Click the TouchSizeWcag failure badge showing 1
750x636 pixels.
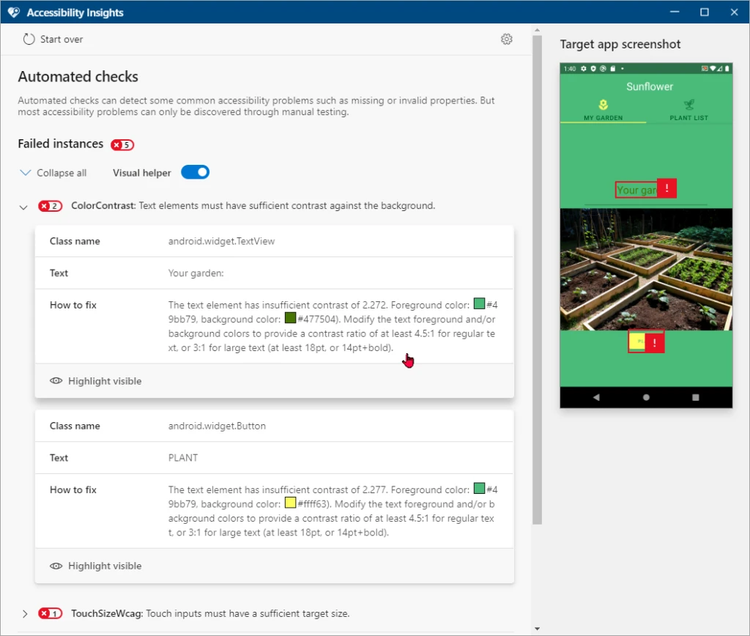(50, 614)
